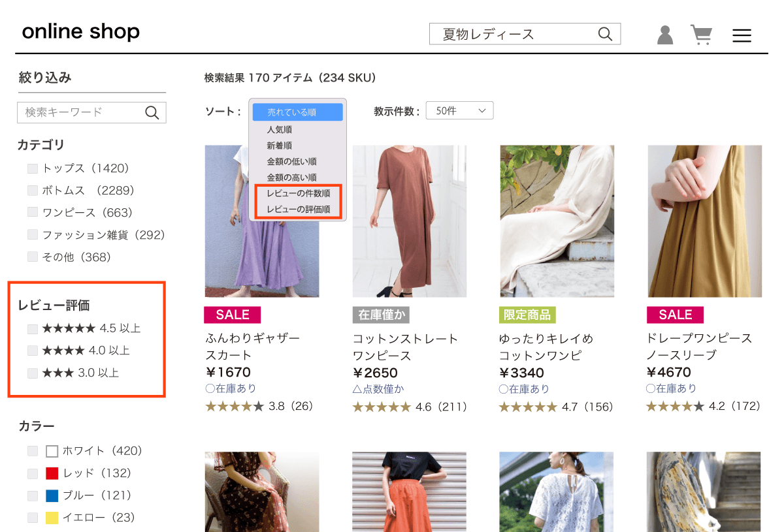The height and width of the screenshot is (532, 784).
Task: Toggle the ワンピース category checkbox
Action: [33, 212]
